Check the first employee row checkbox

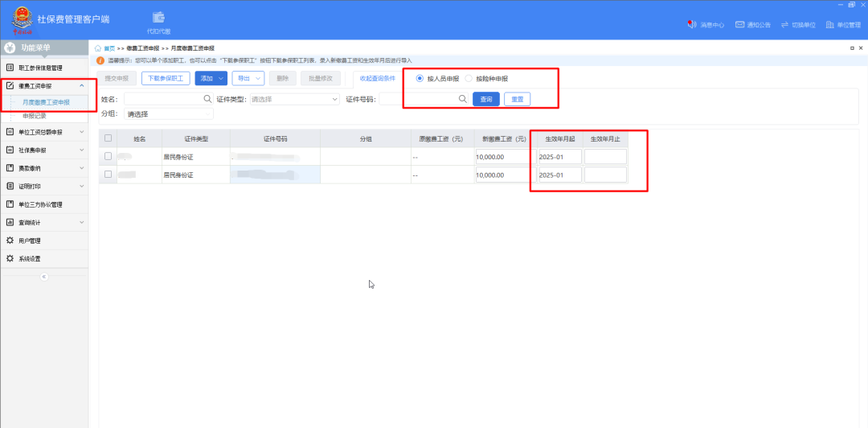(x=108, y=156)
